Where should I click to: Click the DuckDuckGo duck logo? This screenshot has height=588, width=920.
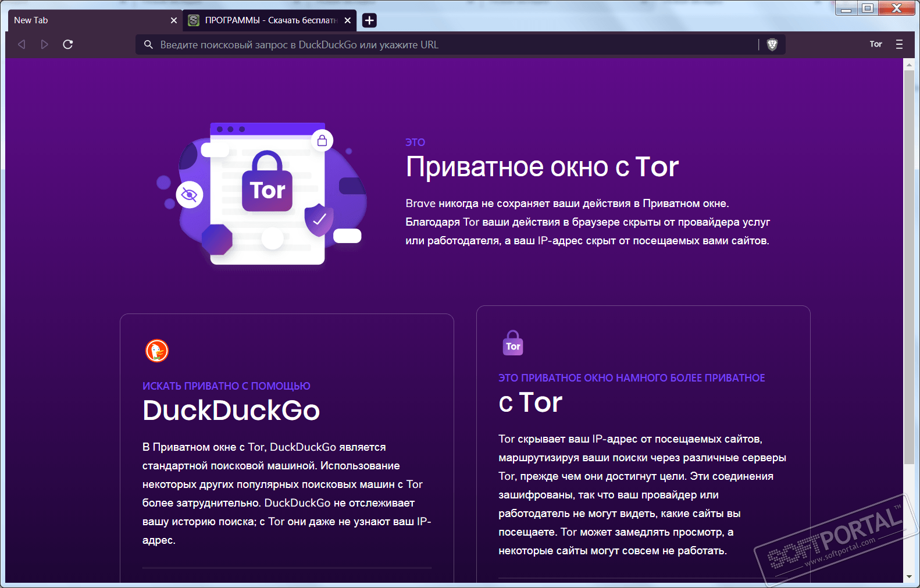point(157,351)
